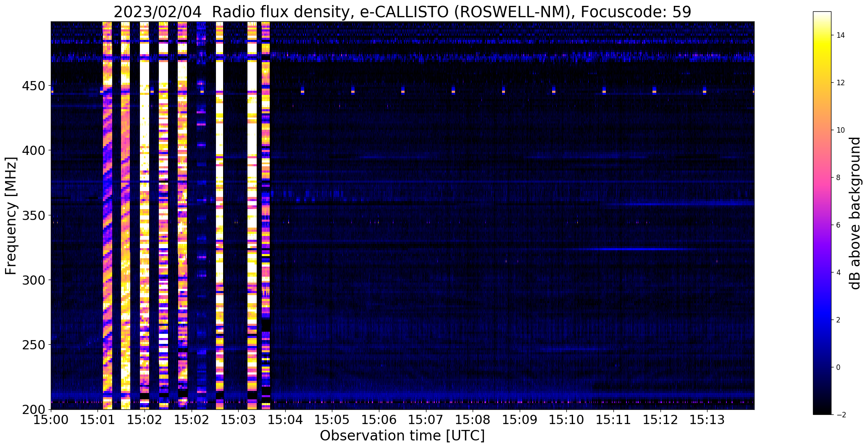The image size is (868, 448).
Task: Click the 2 tick on the colorbar
Action: [839, 320]
